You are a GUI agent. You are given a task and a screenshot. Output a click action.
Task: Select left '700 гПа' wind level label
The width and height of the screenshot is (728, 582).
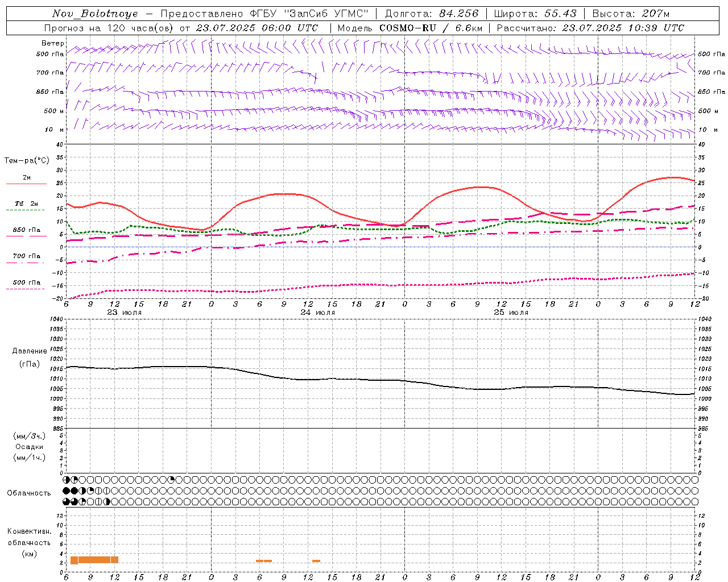click(x=50, y=73)
